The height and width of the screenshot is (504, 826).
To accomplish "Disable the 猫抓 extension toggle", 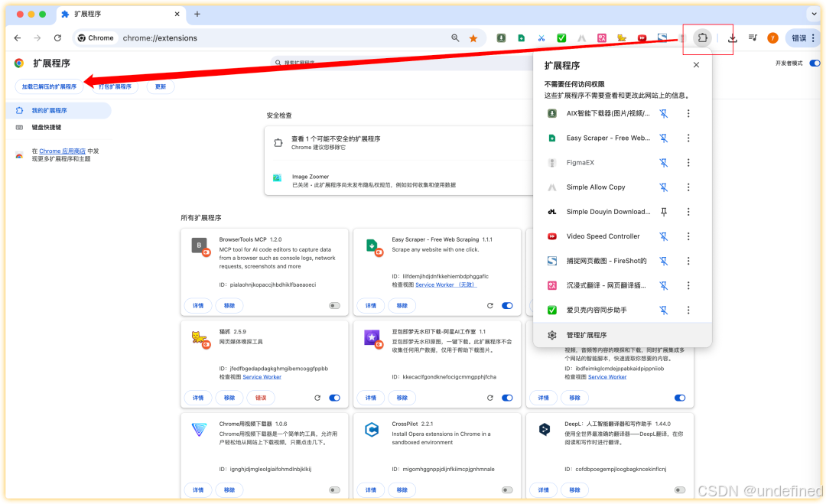I will (334, 398).
